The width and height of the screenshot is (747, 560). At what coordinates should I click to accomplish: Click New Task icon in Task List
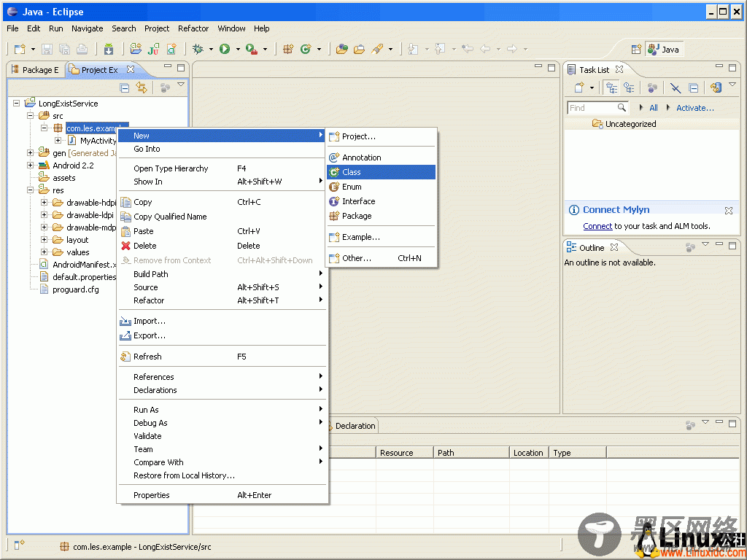coord(578,87)
